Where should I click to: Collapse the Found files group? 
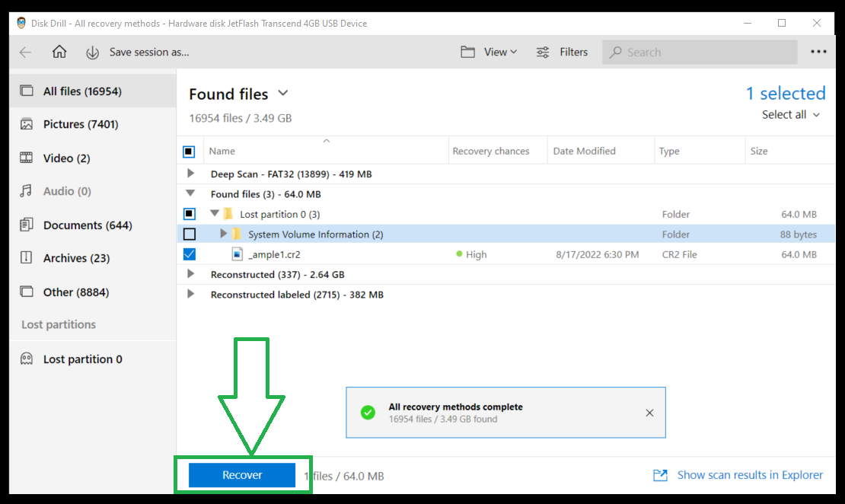190,193
